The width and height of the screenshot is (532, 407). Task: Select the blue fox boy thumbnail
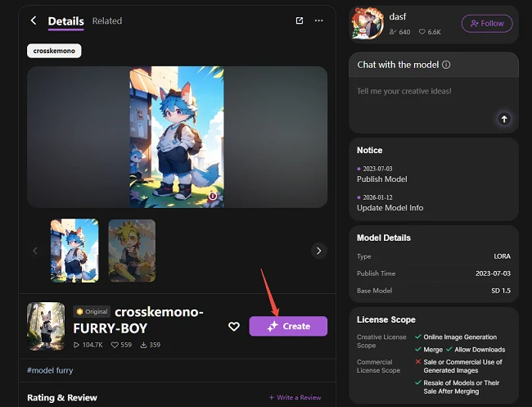tap(74, 251)
